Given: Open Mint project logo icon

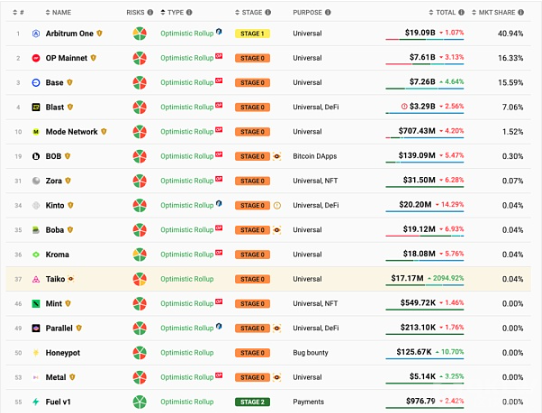Looking at the screenshot, I should tap(36, 304).
